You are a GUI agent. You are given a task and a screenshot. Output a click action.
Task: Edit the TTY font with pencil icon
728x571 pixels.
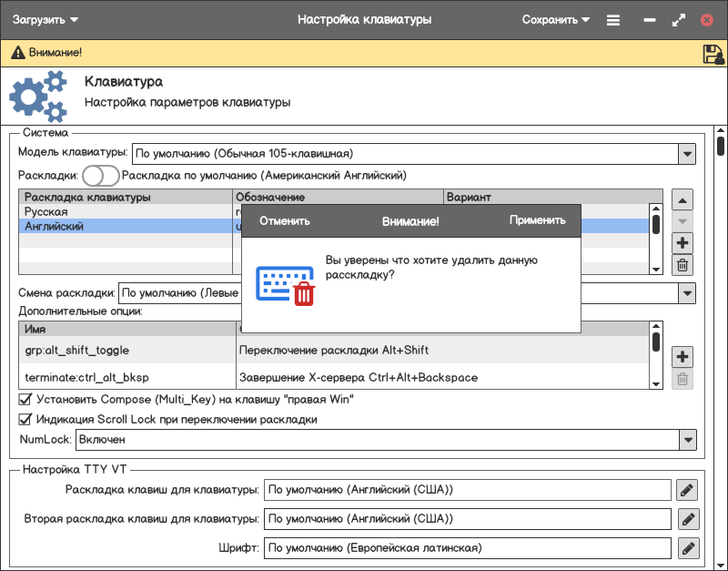pyautogui.click(x=687, y=548)
